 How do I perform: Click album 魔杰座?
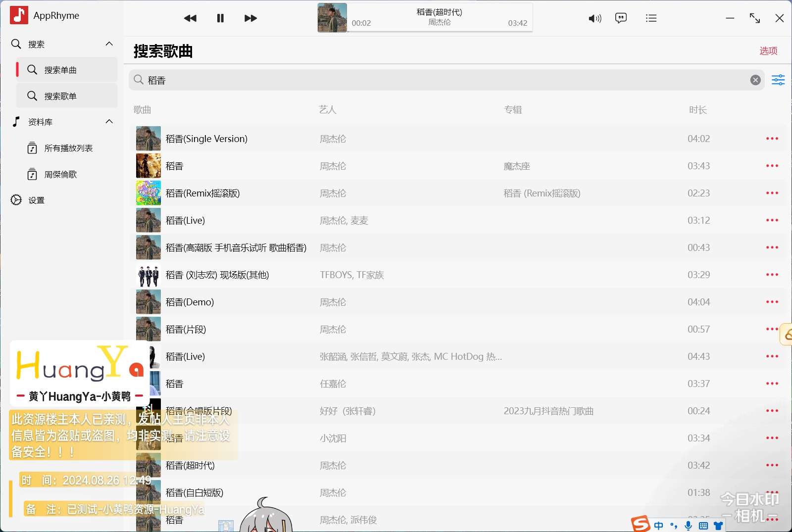coord(517,166)
